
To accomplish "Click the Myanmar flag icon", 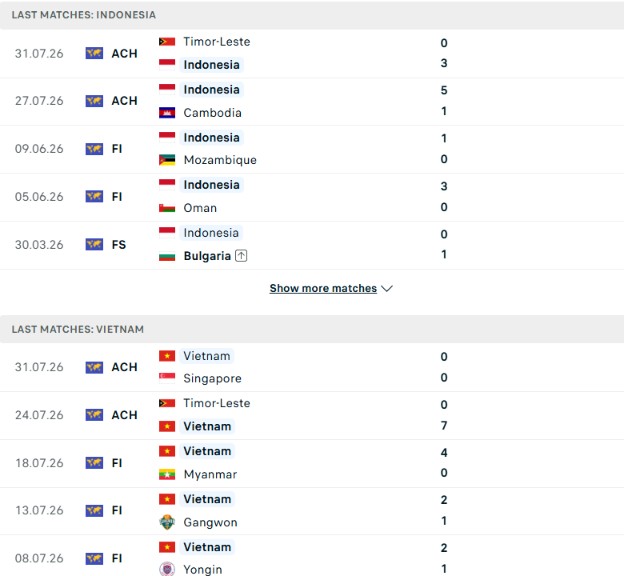I will pos(167,474).
